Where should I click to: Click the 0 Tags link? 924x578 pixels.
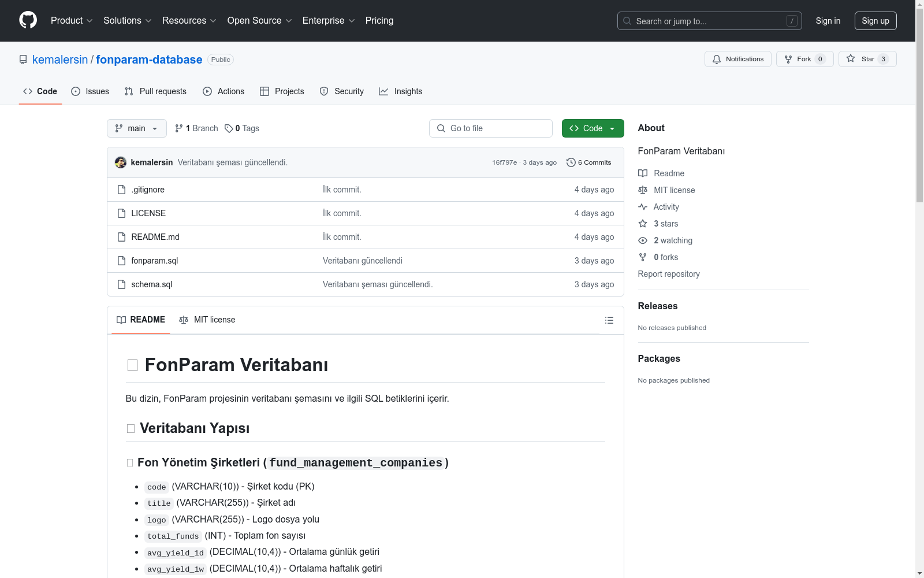point(242,128)
